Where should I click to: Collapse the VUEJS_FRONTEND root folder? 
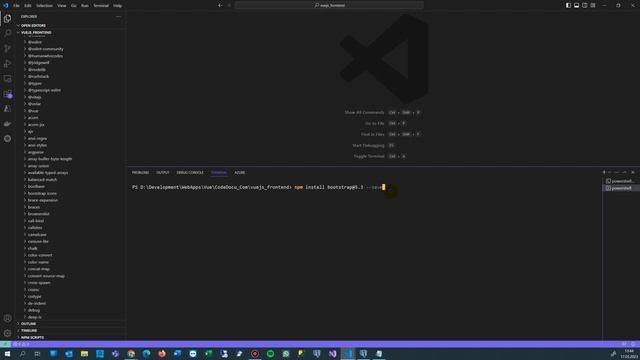[x=36, y=32]
